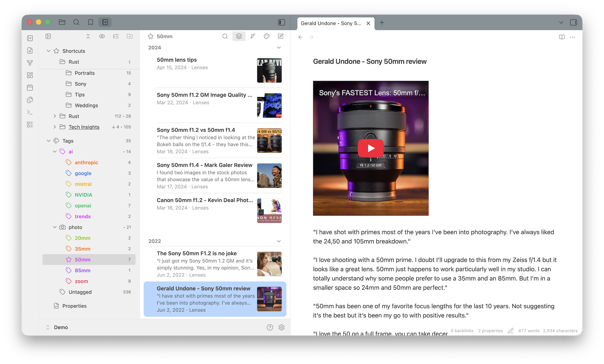Open the list sort order icon
Screen dimensions: 604x364
click(x=253, y=36)
